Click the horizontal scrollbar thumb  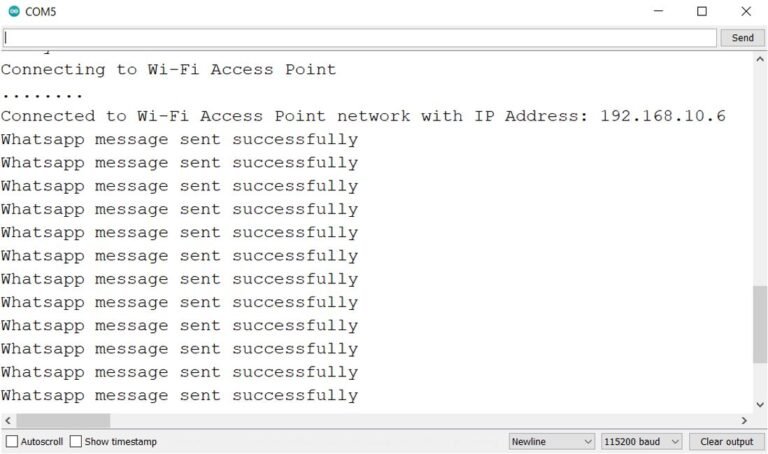pyautogui.click(x=63, y=420)
